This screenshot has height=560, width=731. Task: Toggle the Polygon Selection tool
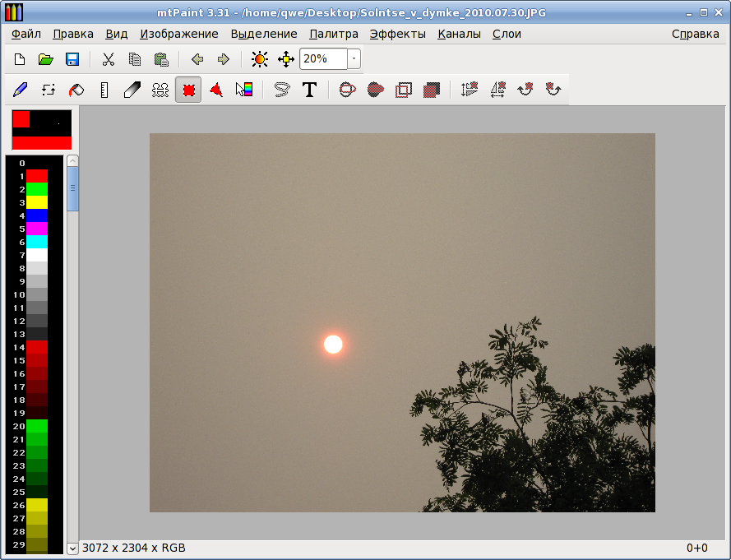(x=216, y=89)
